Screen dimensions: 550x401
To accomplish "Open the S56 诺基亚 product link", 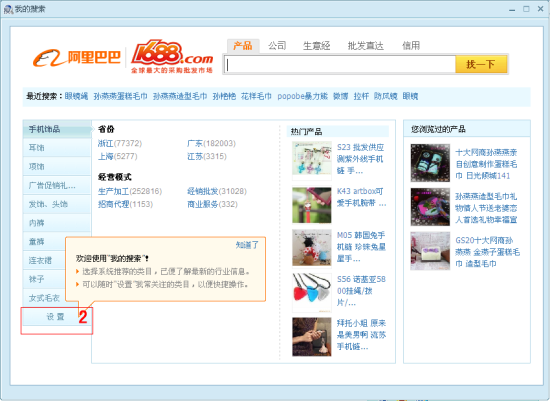I will click(x=361, y=291).
